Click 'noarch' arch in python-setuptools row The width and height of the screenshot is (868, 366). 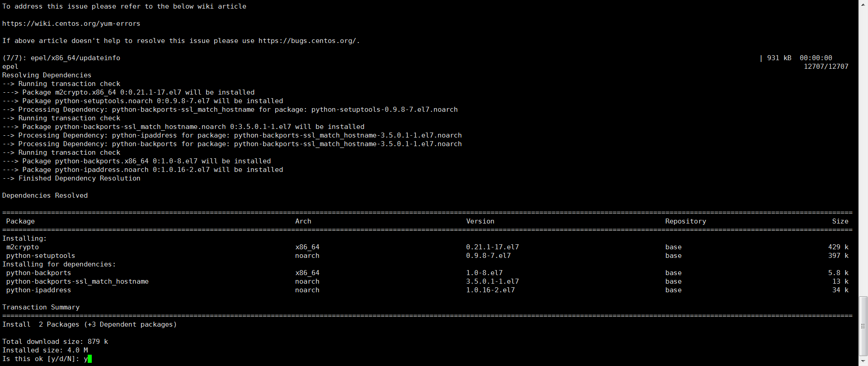(307, 256)
